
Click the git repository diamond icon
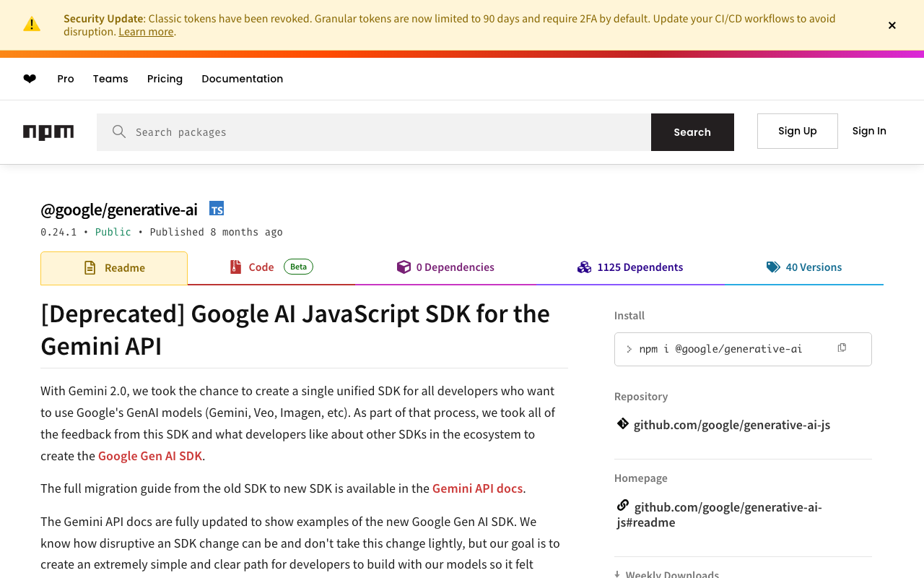pyautogui.click(x=622, y=424)
